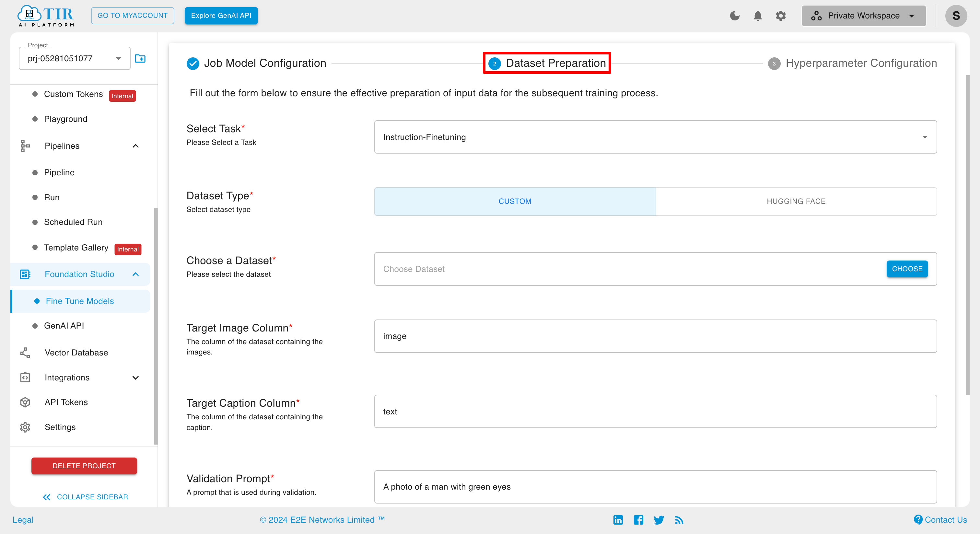Viewport: 980px width, 534px height.
Task: Click the Integrations icon in sidebar
Action: click(x=25, y=377)
